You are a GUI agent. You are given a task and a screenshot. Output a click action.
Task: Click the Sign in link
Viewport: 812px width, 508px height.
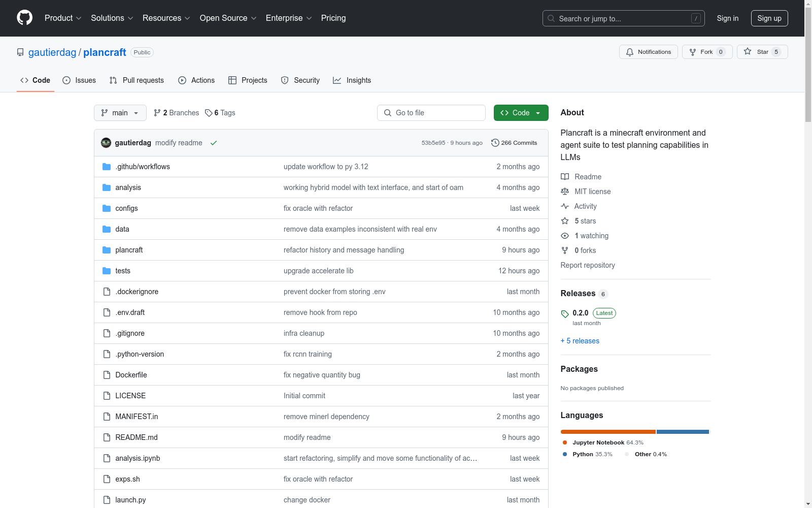(x=728, y=18)
